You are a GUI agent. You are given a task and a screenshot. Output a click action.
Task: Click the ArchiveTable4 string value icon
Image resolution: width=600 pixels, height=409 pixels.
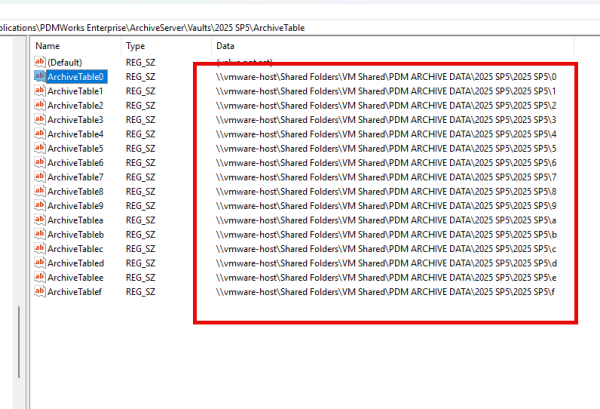click(40, 134)
